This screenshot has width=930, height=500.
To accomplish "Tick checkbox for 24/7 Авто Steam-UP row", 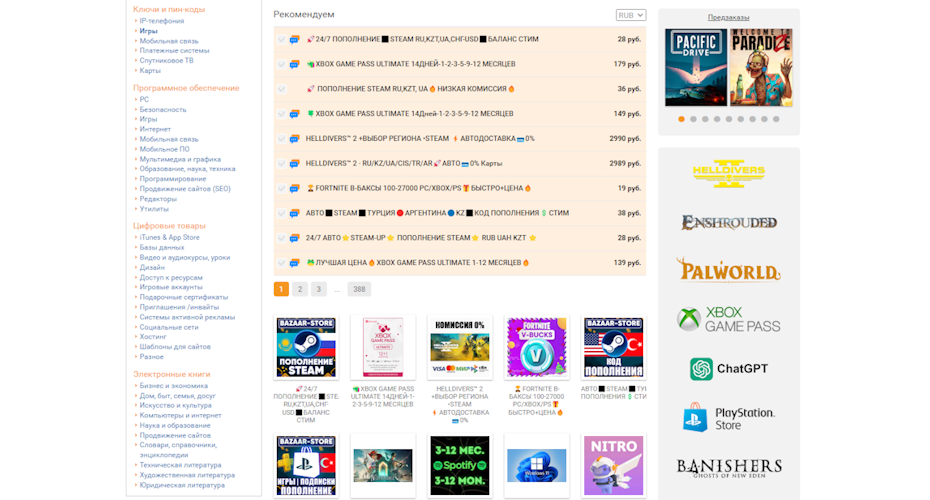I will [x=282, y=238].
